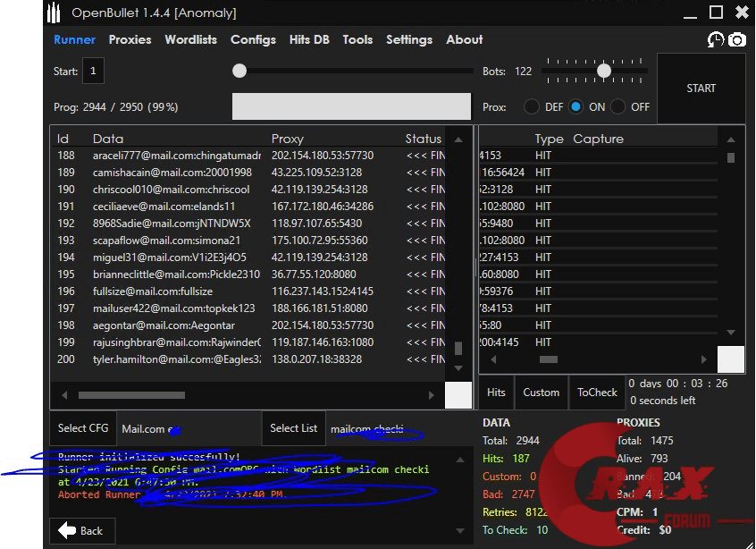Adjust the Bots count slider
Screen dimensions: 756x549
[603, 70]
